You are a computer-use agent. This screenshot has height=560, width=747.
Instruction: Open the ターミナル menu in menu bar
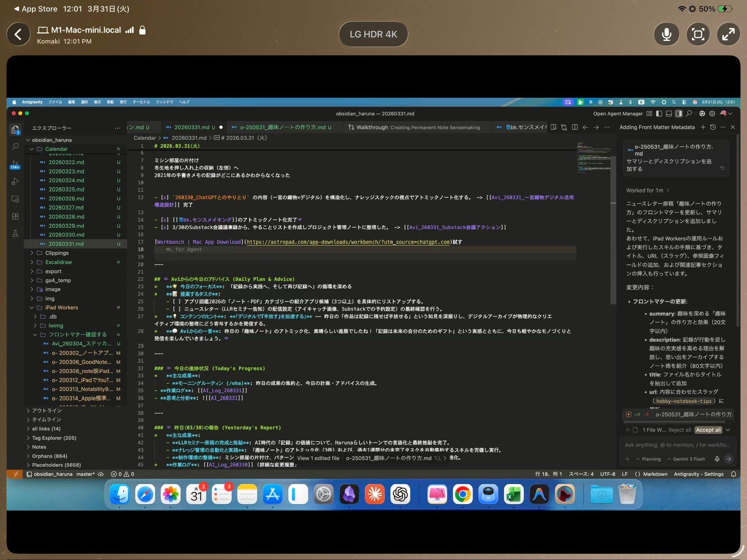pyautogui.click(x=141, y=102)
